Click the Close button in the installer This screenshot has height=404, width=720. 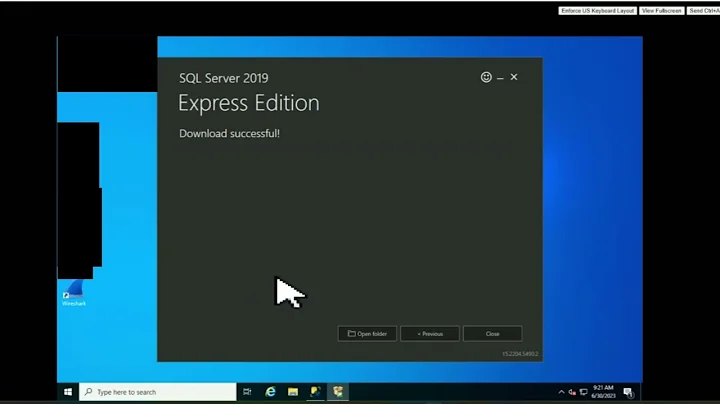point(492,334)
